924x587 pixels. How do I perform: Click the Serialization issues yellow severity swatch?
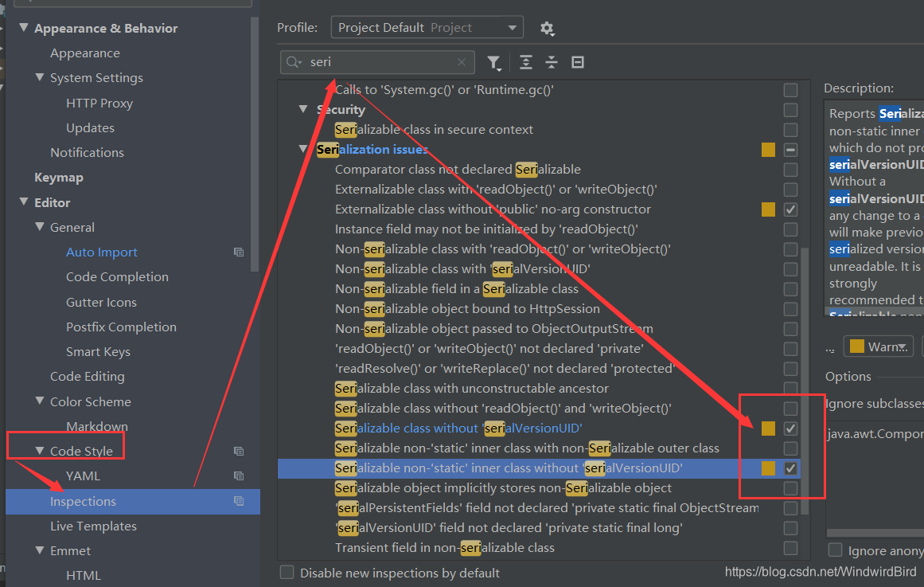point(768,150)
